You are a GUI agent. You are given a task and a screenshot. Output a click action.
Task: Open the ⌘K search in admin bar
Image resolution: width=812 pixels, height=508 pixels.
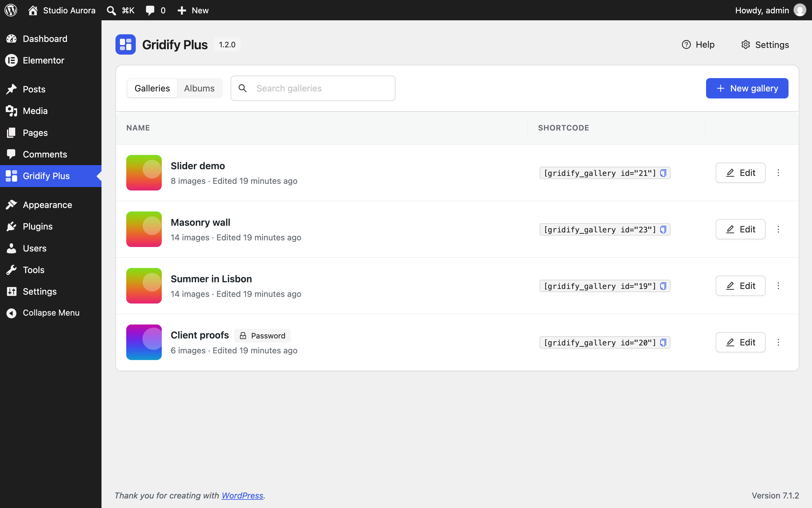pyautogui.click(x=121, y=10)
